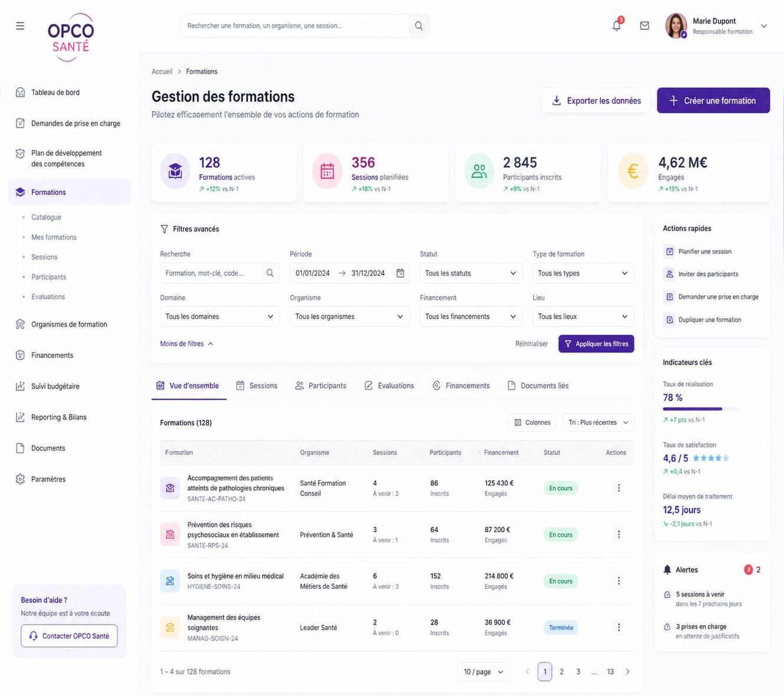Select the Vue d'ensemble tab
The height and width of the screenshot is (696, 784).
tap(188, 386)
